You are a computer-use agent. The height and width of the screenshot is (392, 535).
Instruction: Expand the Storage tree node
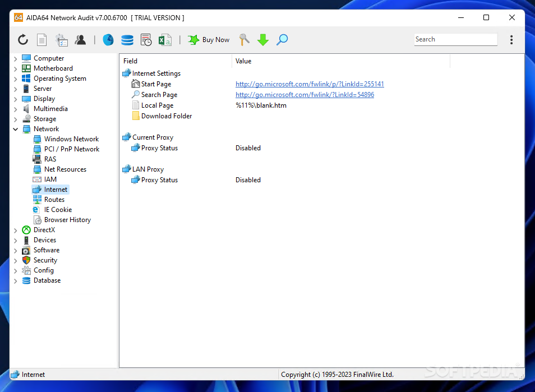coord(15,119)
